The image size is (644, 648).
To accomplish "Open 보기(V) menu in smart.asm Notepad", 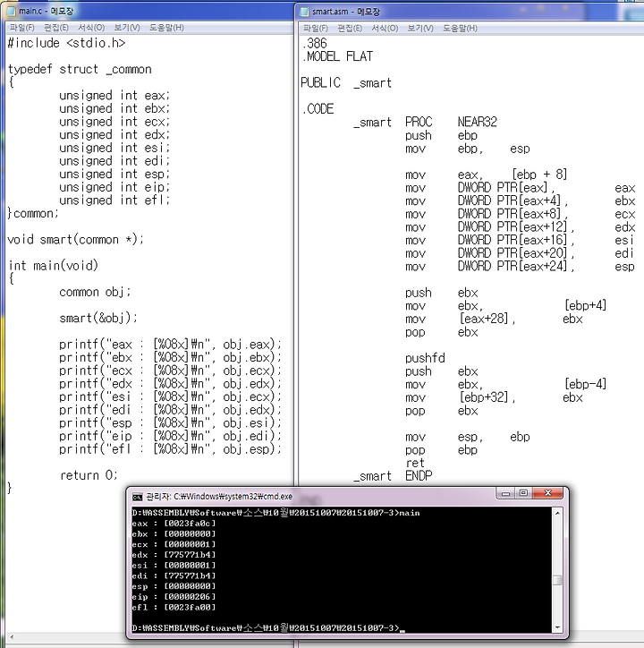I will tap(420, 28).
